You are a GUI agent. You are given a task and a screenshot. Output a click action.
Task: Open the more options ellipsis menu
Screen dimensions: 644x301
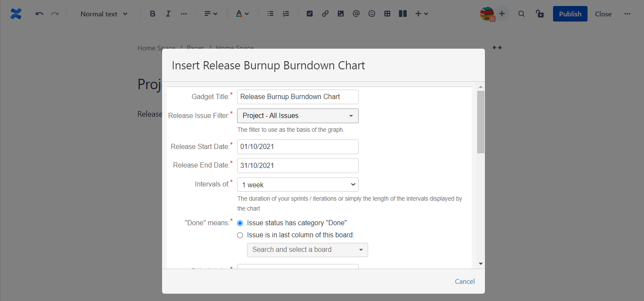pyautogui.click(x=627, y=14)
